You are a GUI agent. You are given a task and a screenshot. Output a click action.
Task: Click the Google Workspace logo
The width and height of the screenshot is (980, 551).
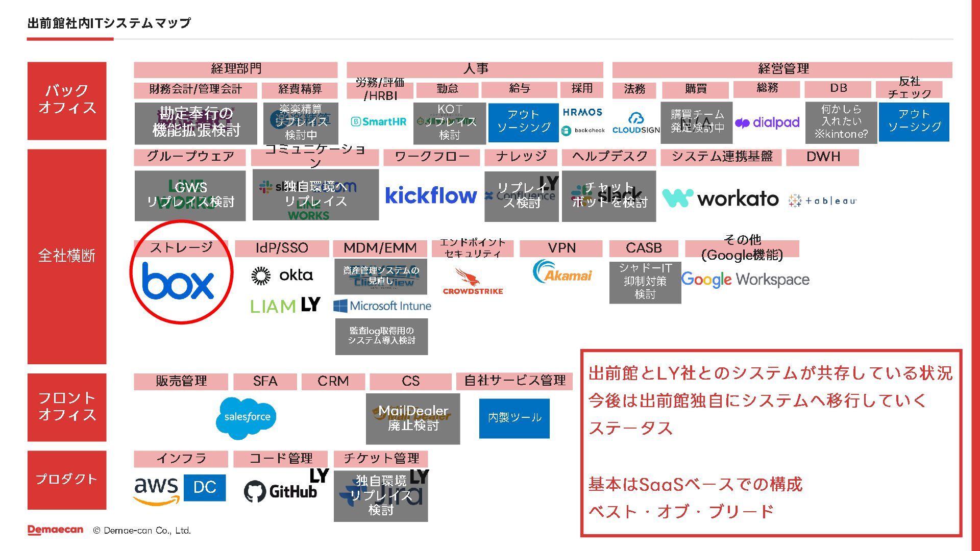(745, 280)
